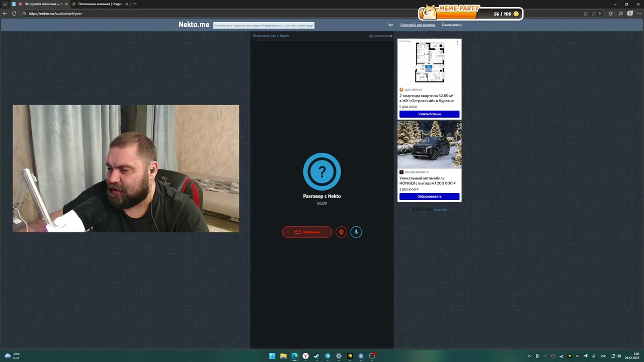Viewport: 644px width, 362px height.
Task: Open Steam from the taskbar
Action: coord(316,356)
